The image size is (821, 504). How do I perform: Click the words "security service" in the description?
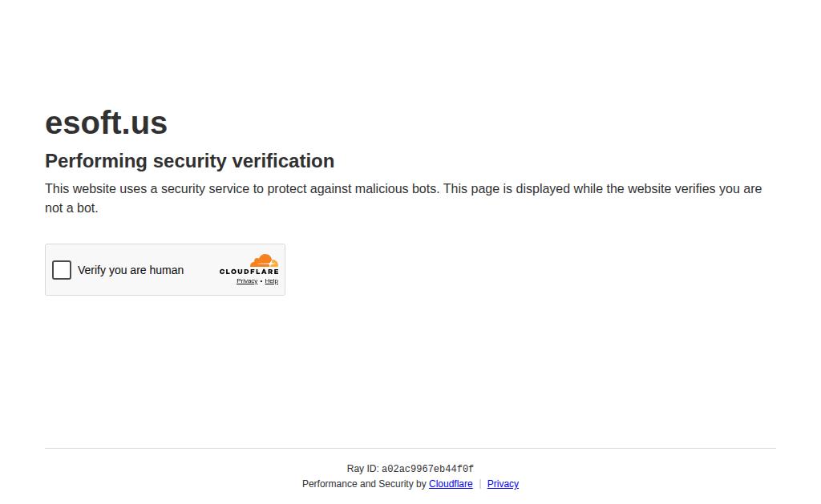click(205, 188)
